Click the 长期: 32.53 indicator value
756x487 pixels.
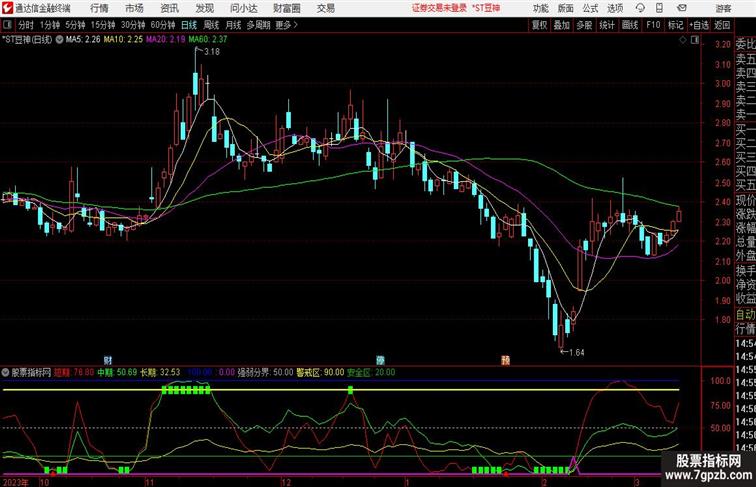click(160, 372)
